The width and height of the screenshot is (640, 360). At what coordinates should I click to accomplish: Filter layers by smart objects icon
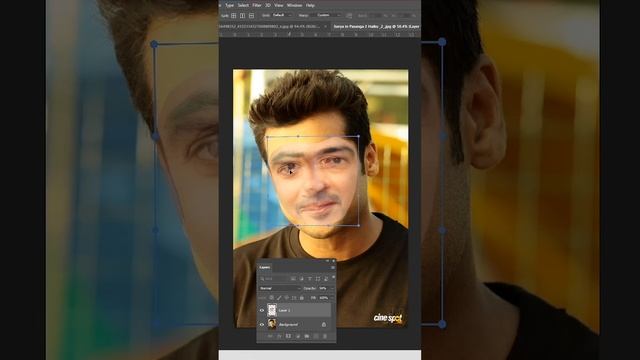[x=326, y=279]
